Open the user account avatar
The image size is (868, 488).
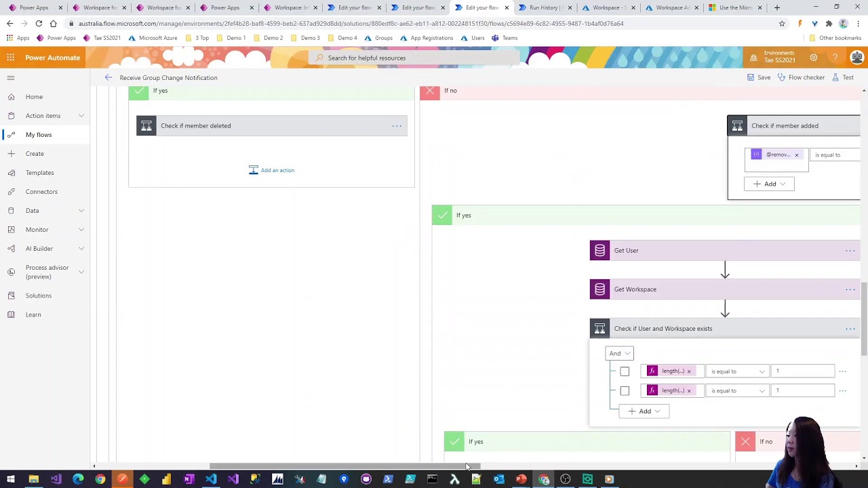857,58
